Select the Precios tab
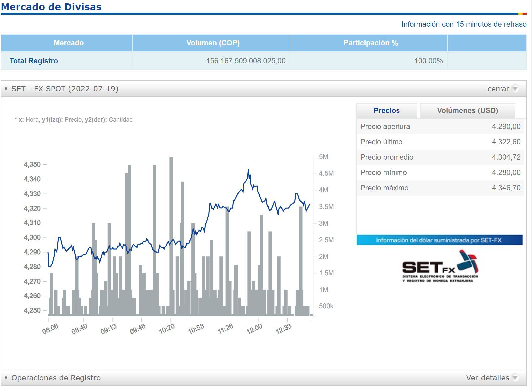532x392 pixels. coord(387,111)
